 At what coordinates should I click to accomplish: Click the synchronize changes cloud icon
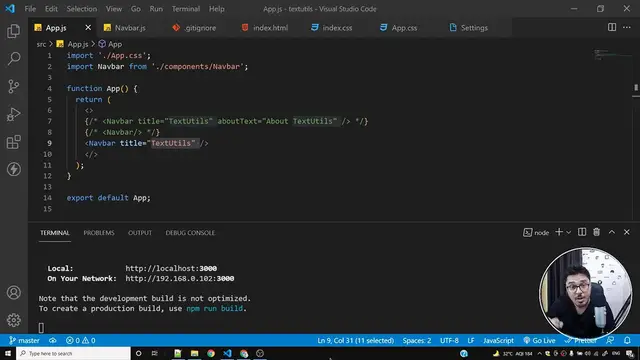pyautogui.click(x=53, y=340)
